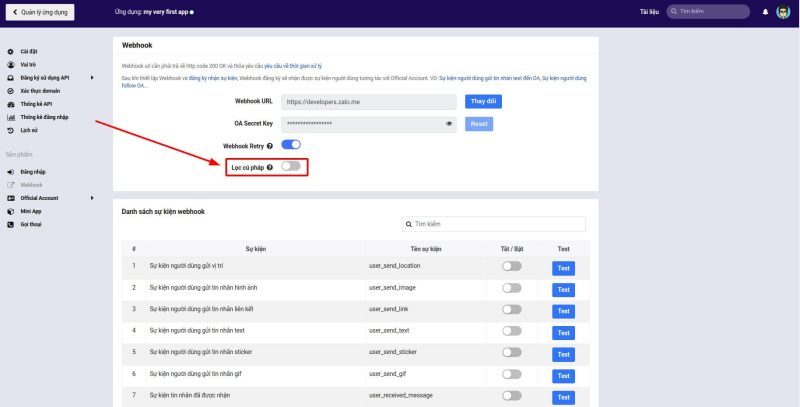Click the Webhook Retry help icon
800x407 pixels.
(270, 146)
